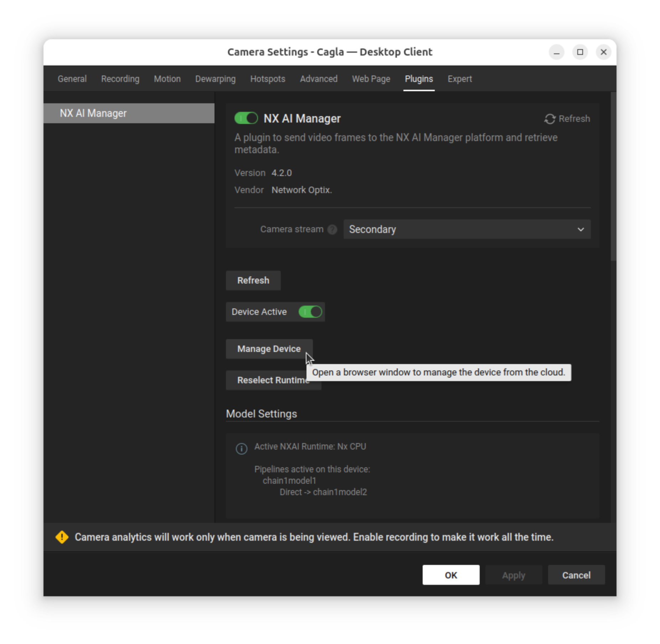
Task: Click the info icon in Model Settings
Action: pos(241,448)
